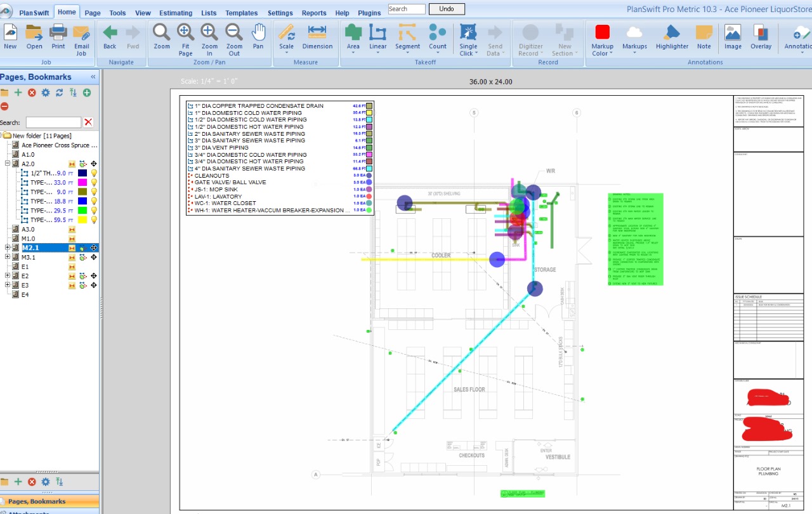Click the yellow swatch of TYPE 59.5 FT
Image resolution: width=812 pixels, height=514 pixels.
pyautogui.click(x=82, y=220)
